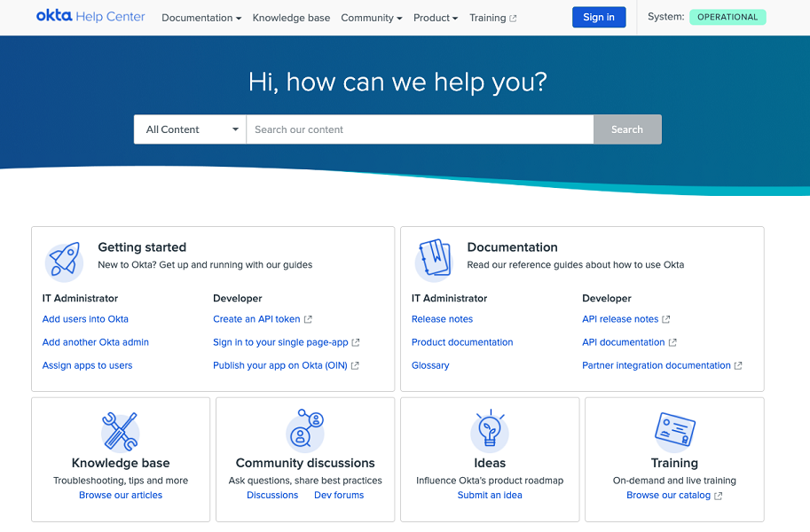The width and height of the screenshot is (810, 532).
Task: Open API release notes link
Action: [x=620, y=319]
